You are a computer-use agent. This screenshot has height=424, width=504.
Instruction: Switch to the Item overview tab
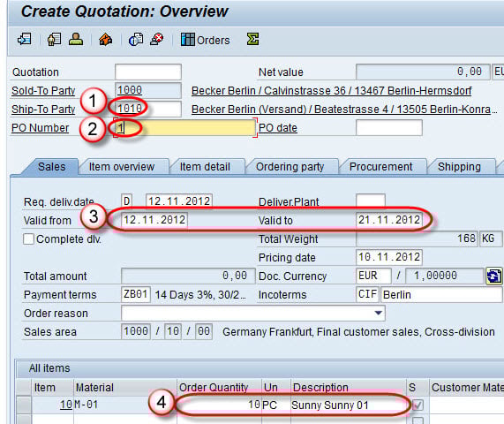[x=122, y=167]
